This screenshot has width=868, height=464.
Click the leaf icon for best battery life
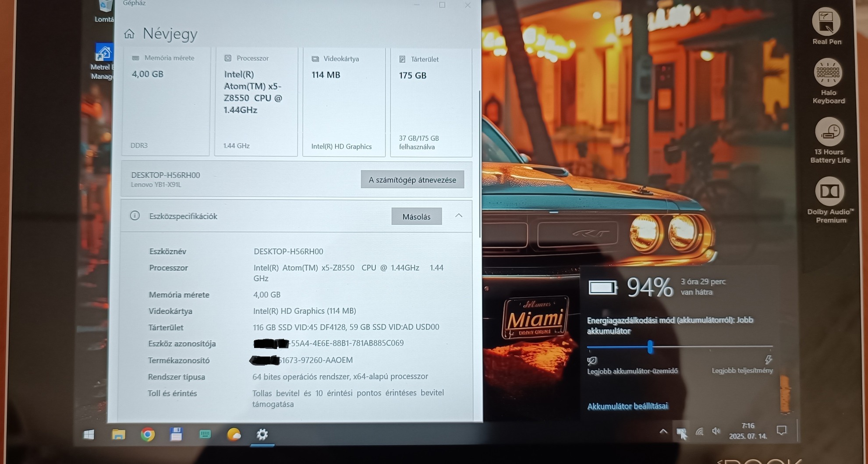[592, 361]
